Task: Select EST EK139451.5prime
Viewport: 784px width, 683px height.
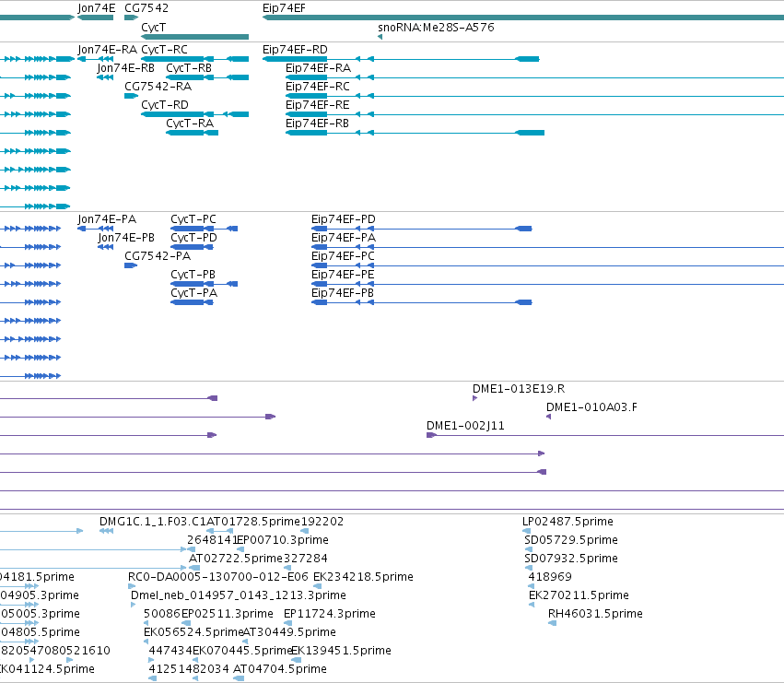Action: [x=341, y=651]
